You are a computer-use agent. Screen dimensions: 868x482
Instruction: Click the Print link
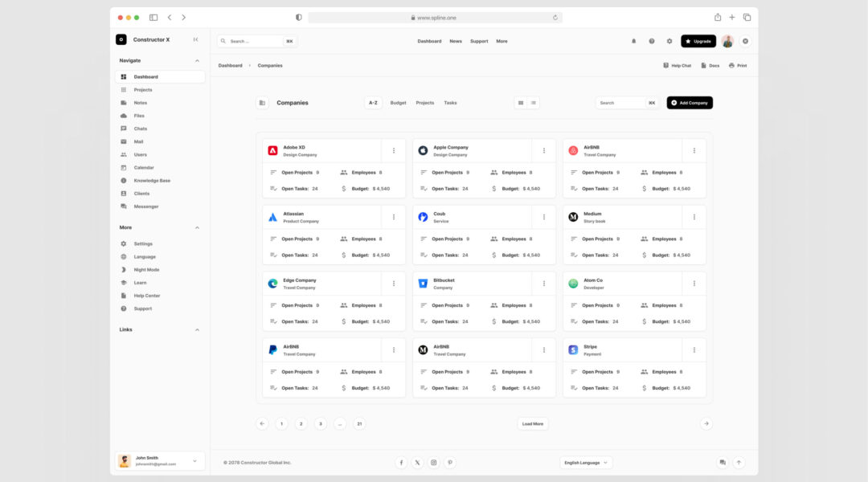(x=738, y=65)
